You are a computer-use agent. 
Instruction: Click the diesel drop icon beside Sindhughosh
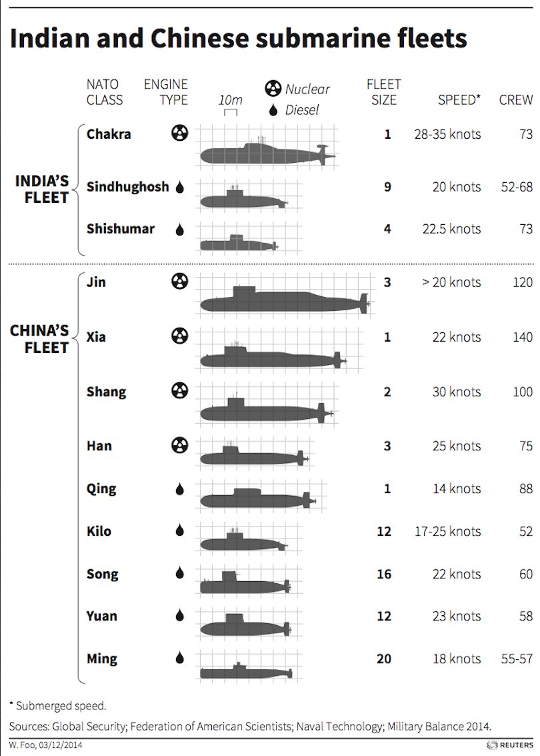click(x=180, y=187)
